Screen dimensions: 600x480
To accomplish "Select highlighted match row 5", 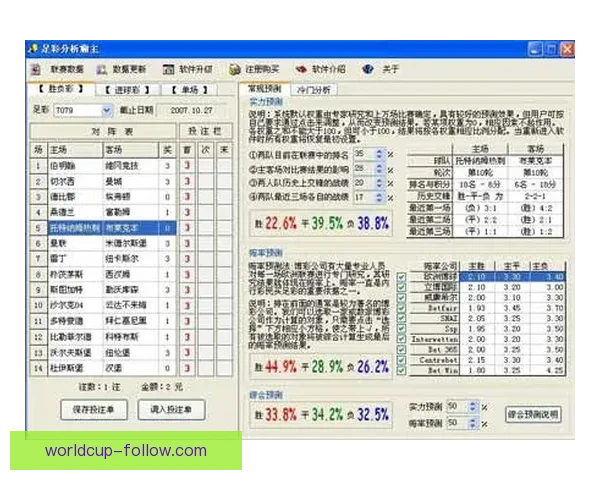I will pyautogui.click(x=103, y=228).
